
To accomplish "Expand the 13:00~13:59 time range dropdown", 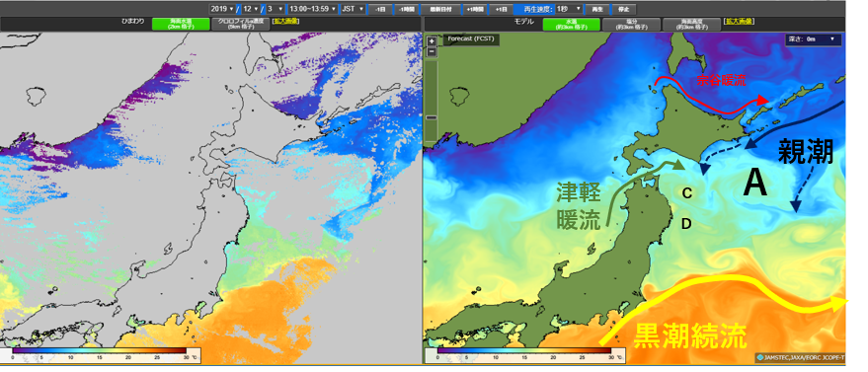I will [x=313, y=9].
